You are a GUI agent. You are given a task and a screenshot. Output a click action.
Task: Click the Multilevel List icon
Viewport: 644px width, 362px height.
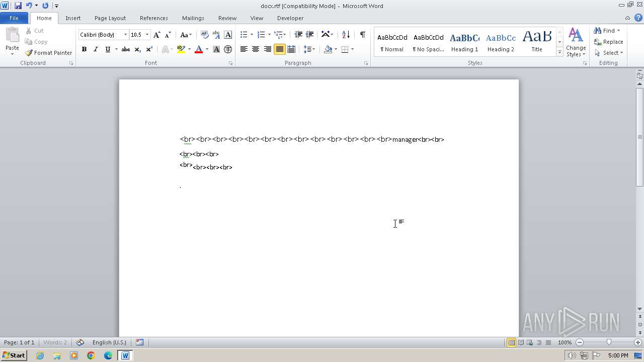click(278, 35)
